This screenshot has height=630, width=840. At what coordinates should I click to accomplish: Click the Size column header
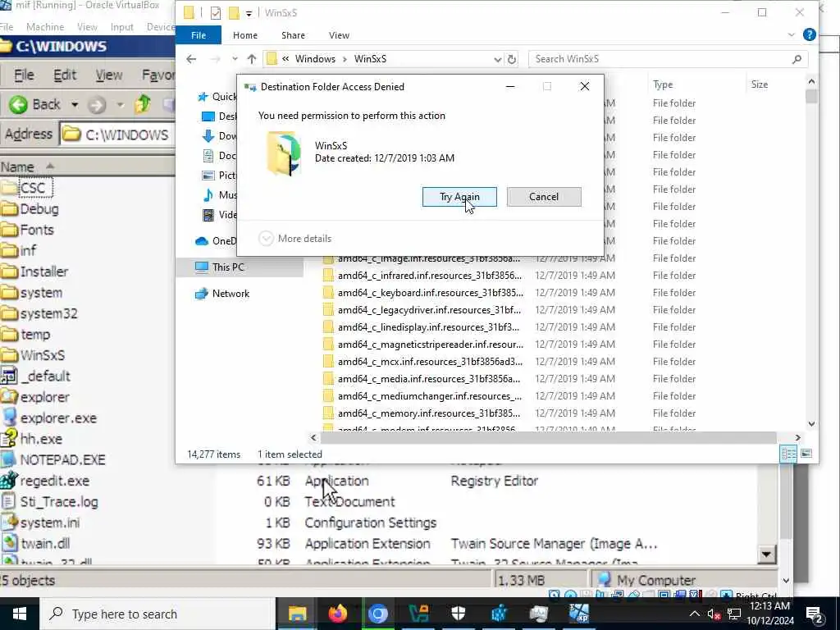coord(759,84)
